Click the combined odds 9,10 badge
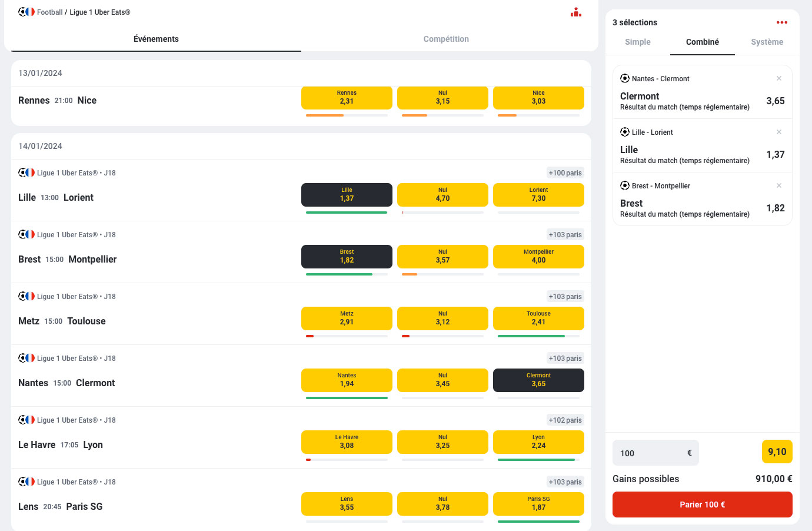The width and height of the screenshot is (812, 531). pos(777,452)
